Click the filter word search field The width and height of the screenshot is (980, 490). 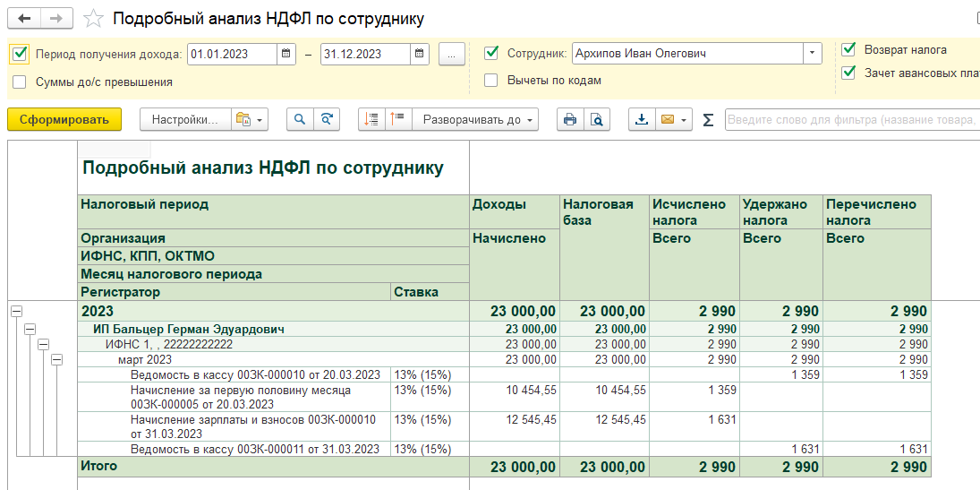point(852,119)
